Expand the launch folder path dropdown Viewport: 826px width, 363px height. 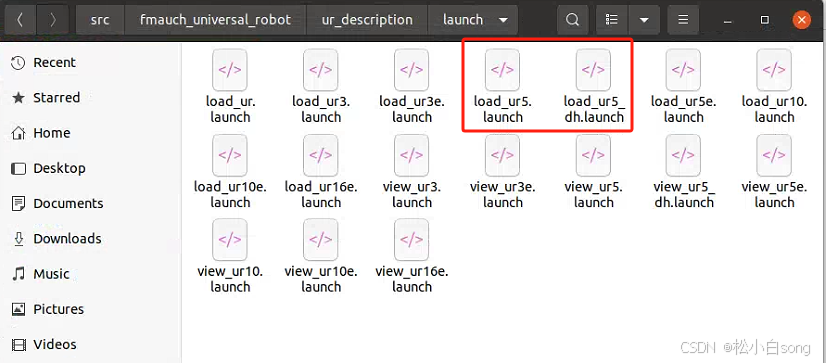click(x=504, y=21)
